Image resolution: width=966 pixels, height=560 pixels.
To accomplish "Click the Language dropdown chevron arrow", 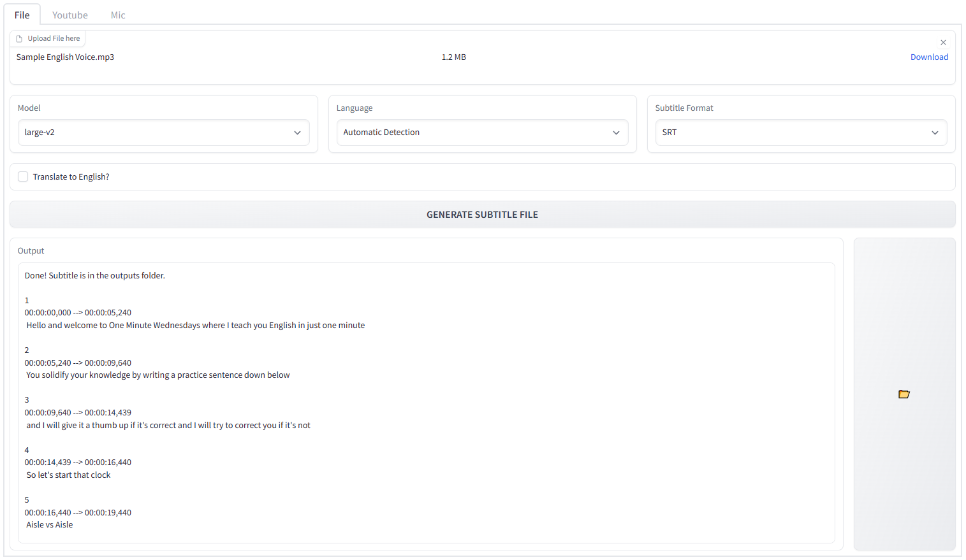I will pyautogui.click(x=616, y=133).
